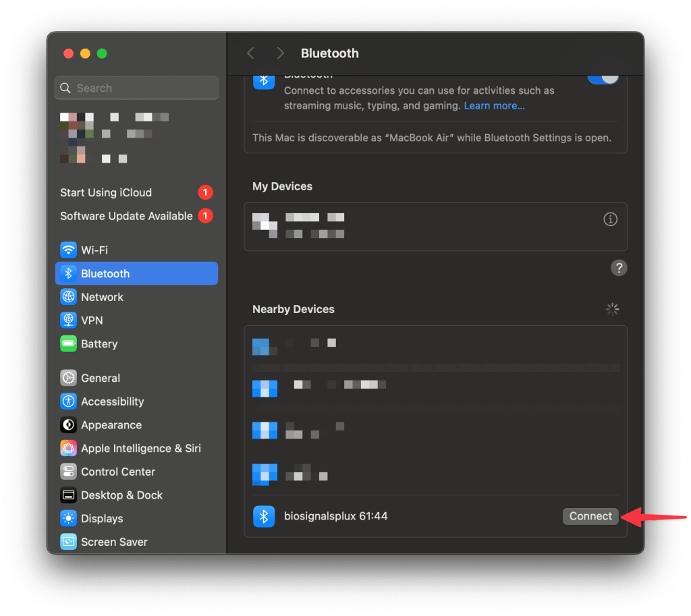Open Bluetooth help question mark
Image resolution: width=691 pixels, height=616 pixels.
pos(619,267)
